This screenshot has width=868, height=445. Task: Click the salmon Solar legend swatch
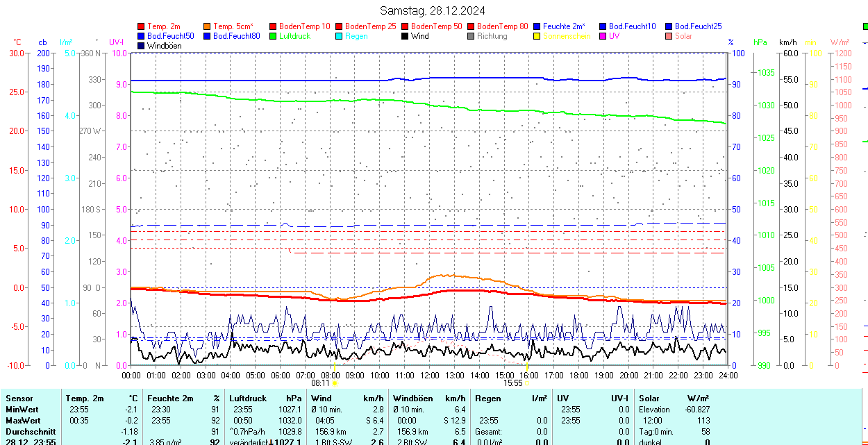tap(669, 36)
